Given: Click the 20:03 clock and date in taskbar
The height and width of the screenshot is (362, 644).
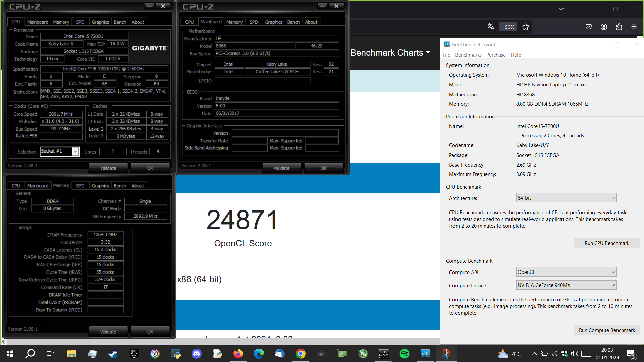Looking at the screenshot, I should pyautogui.click(x=607, y=354).
